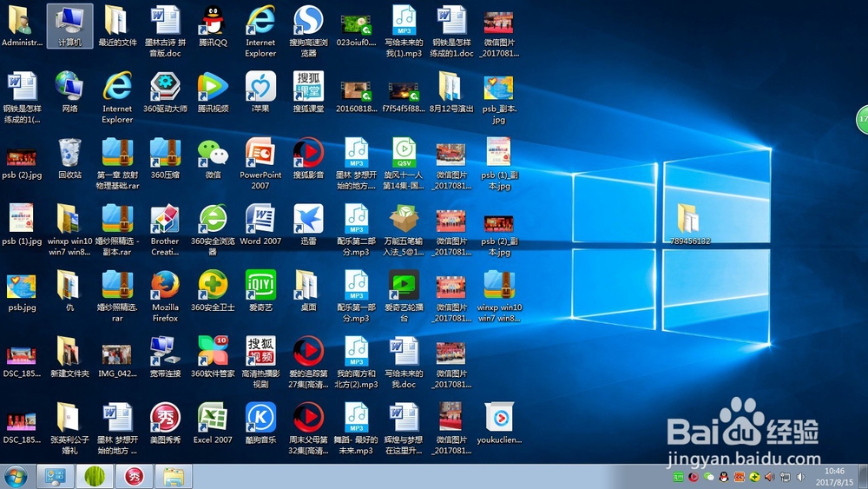Select the 写给未来的我.doc file
Viewport: 868px width, 489px height.
tap(404, 362)
